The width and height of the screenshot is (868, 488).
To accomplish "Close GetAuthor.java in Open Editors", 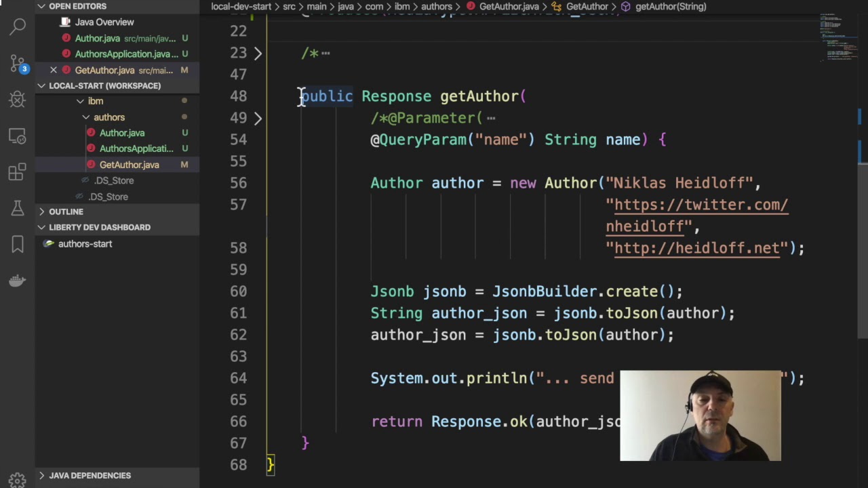I will [x=54, y=70].
